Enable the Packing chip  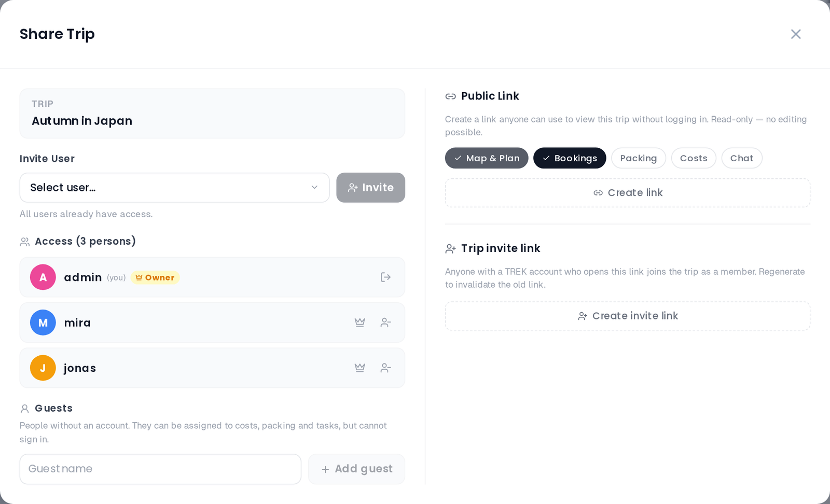tap(639, 158)
